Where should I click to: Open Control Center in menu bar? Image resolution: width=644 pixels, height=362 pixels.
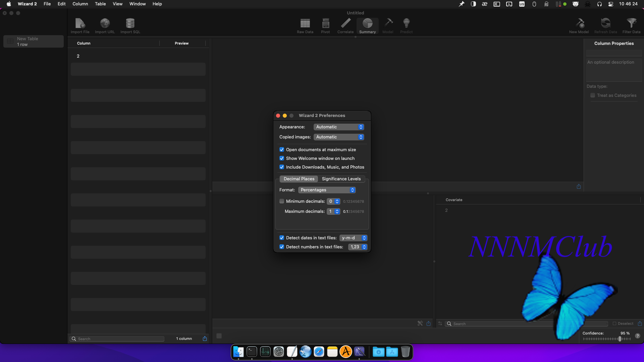click(611, 4)
